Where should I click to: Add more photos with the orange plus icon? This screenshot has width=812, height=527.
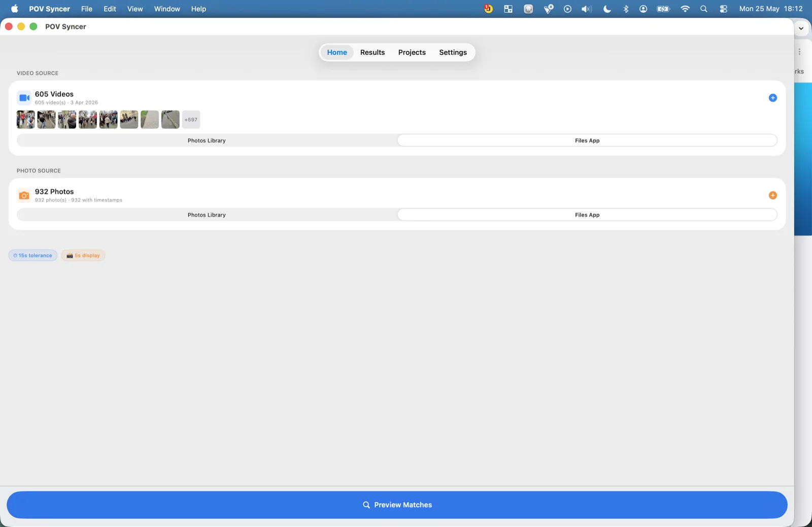[x=772, y=195]
